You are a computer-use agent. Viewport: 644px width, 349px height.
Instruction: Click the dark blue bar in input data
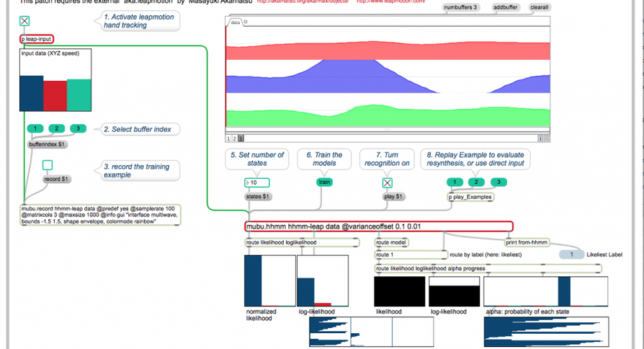(31, 93)
